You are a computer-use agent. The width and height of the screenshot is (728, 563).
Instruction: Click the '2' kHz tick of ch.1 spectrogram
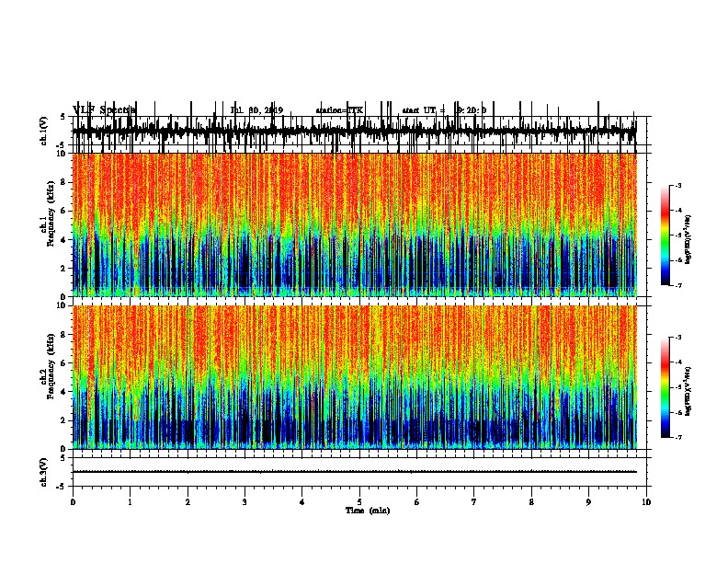(63, 268)
